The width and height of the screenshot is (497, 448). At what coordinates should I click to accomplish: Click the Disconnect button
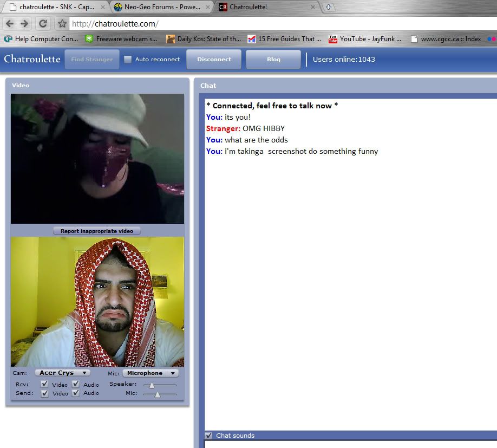pyautogui.click(x=214, y=59)
